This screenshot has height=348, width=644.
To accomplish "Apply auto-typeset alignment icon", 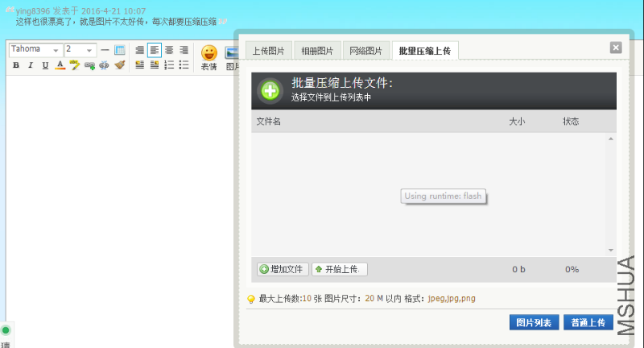I will [x=139, y=50].
